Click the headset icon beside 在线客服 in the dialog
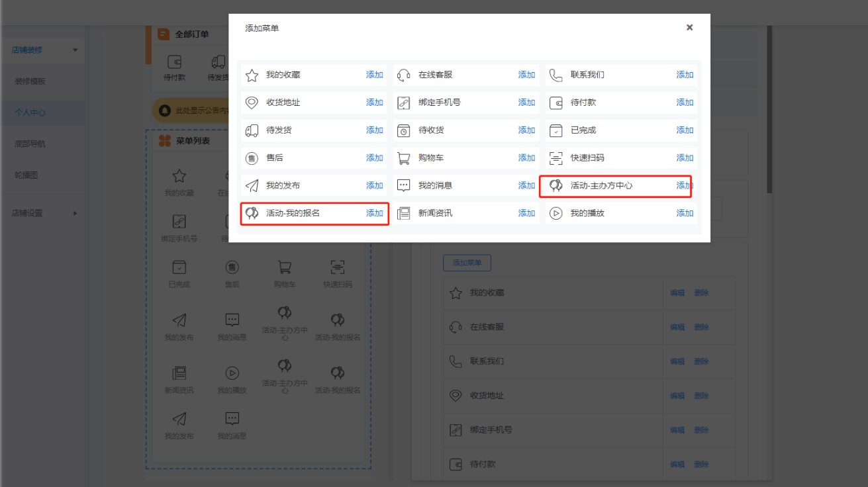The image size is (868, 487). tap(403, 75)
